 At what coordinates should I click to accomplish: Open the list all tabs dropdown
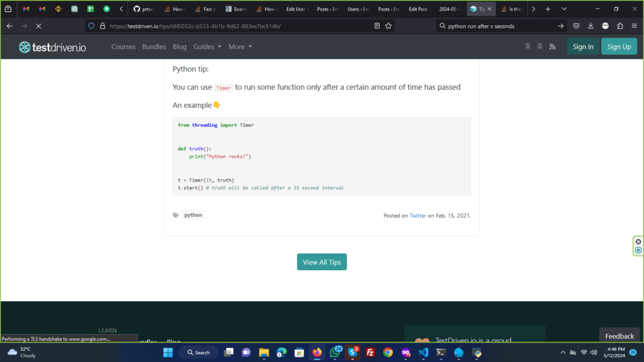tap(563, 9)
